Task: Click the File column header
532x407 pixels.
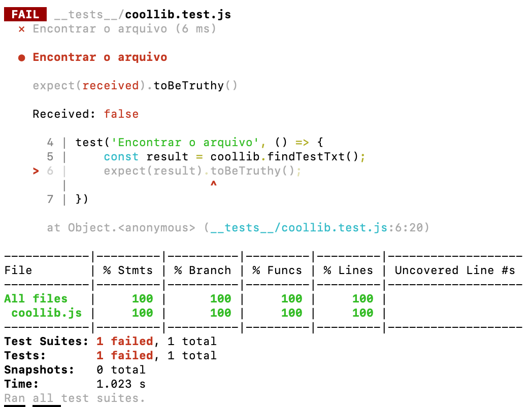Action: pos(18,270)
